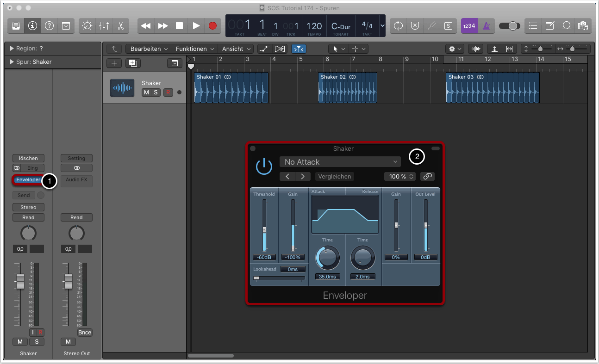
Task: Solo the Shaker channel strip
Action: tap(37, 342)
